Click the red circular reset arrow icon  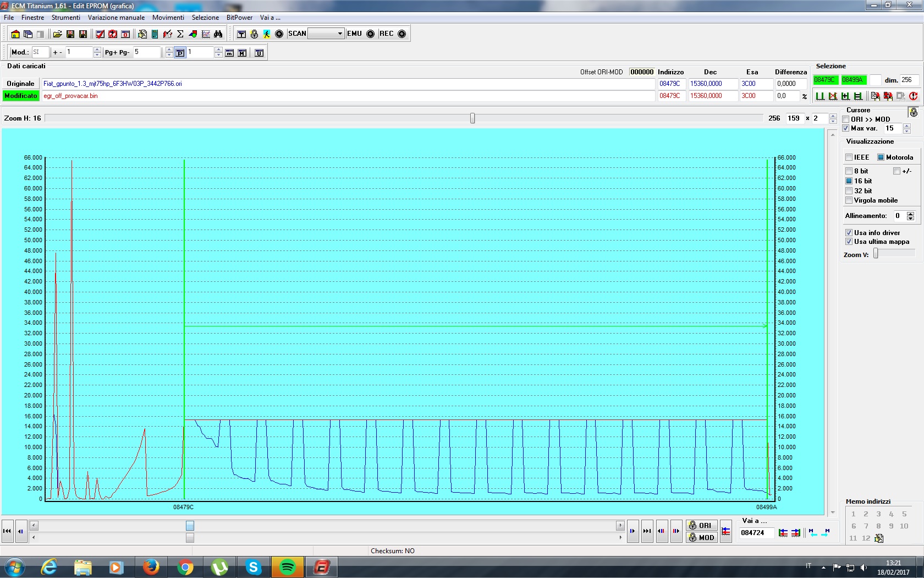pyautogui.click(x=914, y=96)
